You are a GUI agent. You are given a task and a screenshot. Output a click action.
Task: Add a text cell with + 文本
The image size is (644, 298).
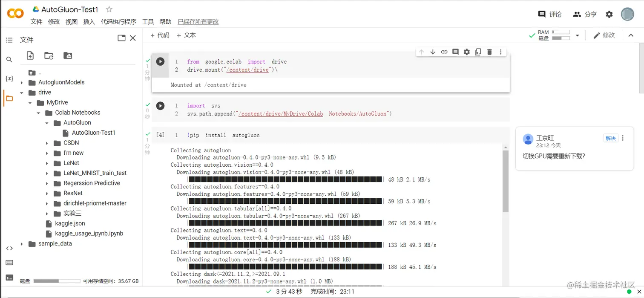pyautogui.click(x=186, y=35)
